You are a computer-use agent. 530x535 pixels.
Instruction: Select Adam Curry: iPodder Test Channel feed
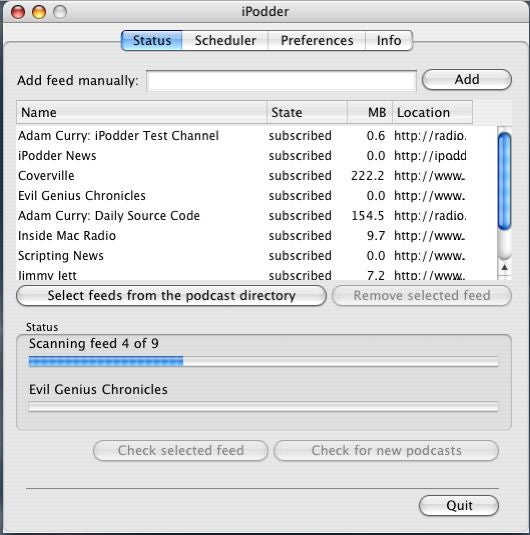pos(257,135)
